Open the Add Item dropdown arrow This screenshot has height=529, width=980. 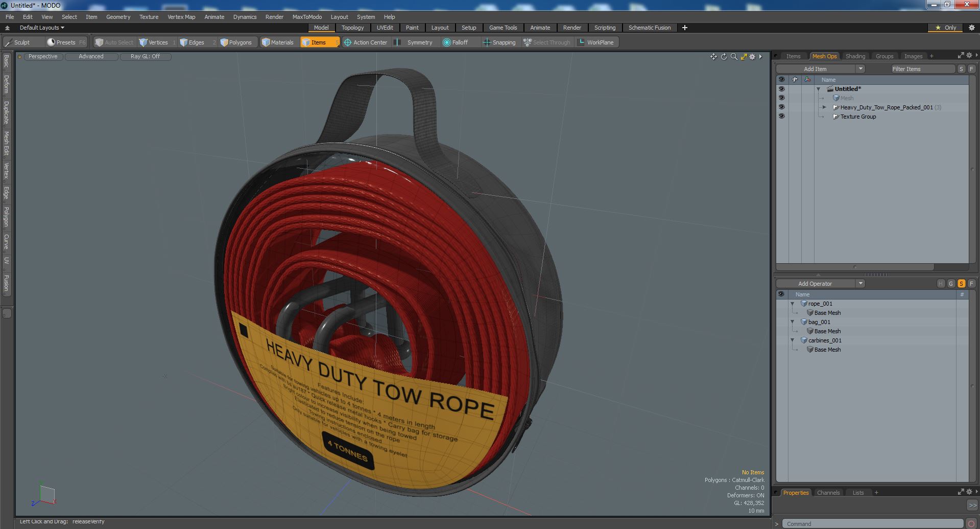[861, 69]
